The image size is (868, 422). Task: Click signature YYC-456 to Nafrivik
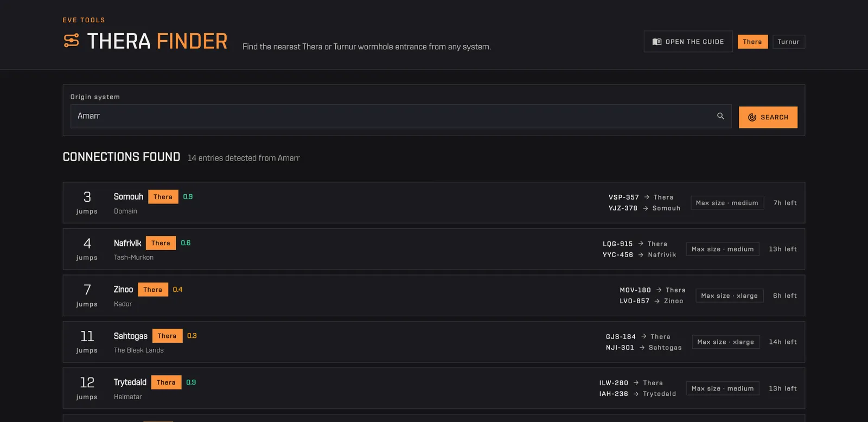pyautogui.click(x=639, y=255)
